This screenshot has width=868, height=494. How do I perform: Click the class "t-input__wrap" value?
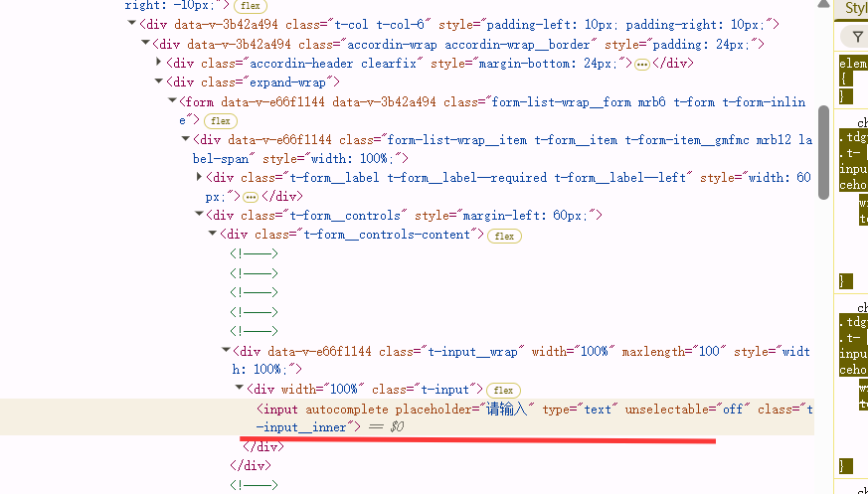pyautogui.click(x=473, y=351)
